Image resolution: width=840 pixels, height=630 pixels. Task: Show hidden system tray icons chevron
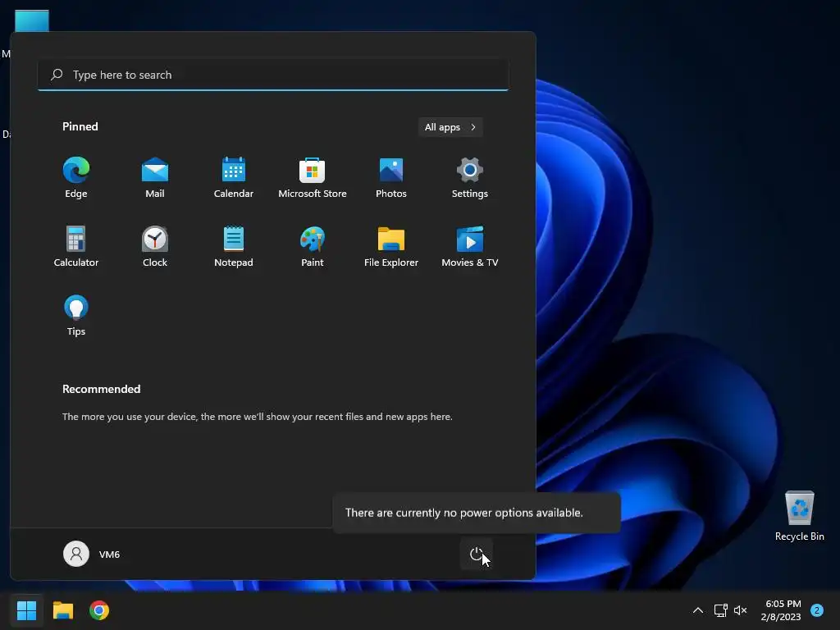[698, 610]
